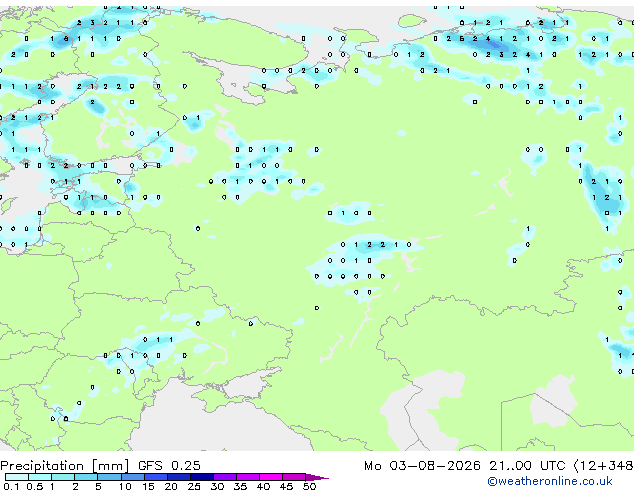
Task: Click the 'Precipitation [mm]' title text
Action: point(65,466)
